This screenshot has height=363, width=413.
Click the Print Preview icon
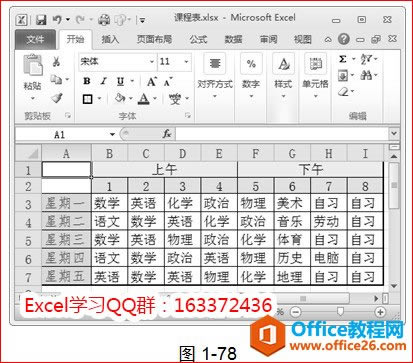click(120, 20)
